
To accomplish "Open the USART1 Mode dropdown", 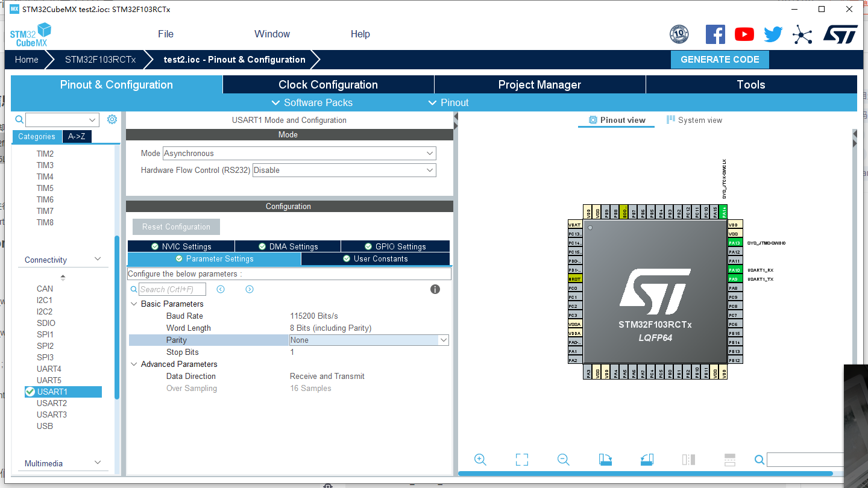I will point(300,154).
